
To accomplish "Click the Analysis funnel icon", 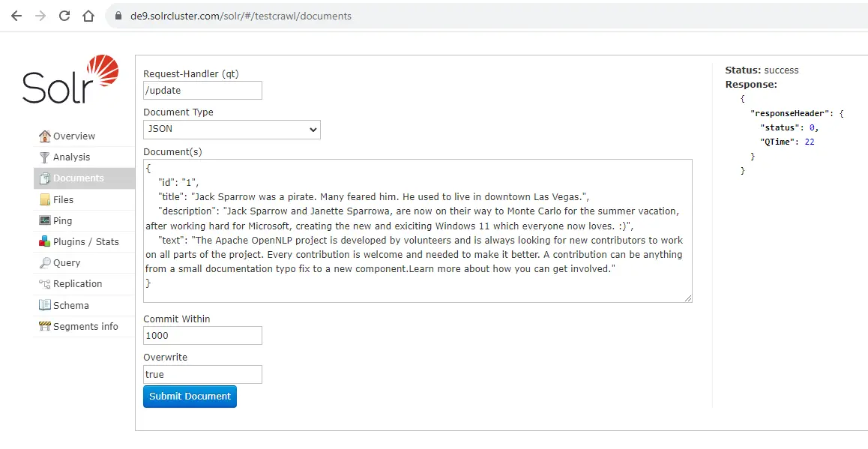I will click(45, 157).
